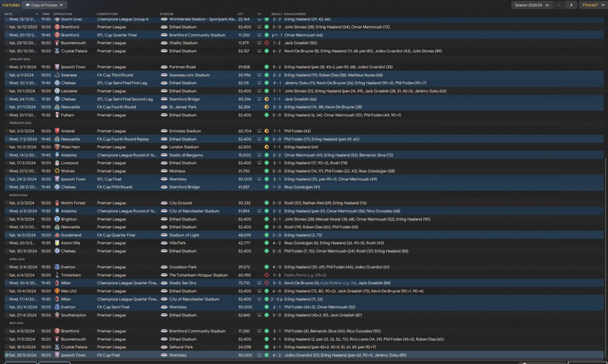
Task: Click the Sunderland club badge
Action: [57, 235]
